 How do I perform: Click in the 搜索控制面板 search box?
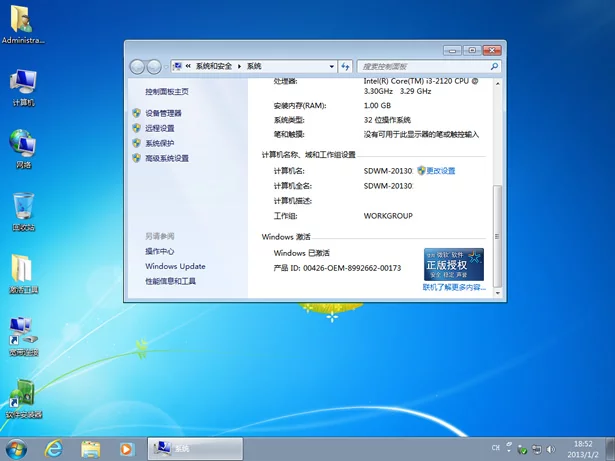pyautogui.click(x=425, y=67)
